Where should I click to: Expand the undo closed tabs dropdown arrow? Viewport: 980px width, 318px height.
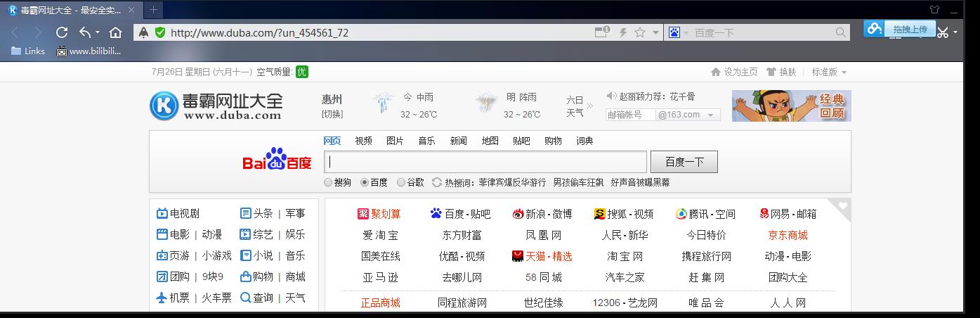pyautogui.click(x=97, y=32)
